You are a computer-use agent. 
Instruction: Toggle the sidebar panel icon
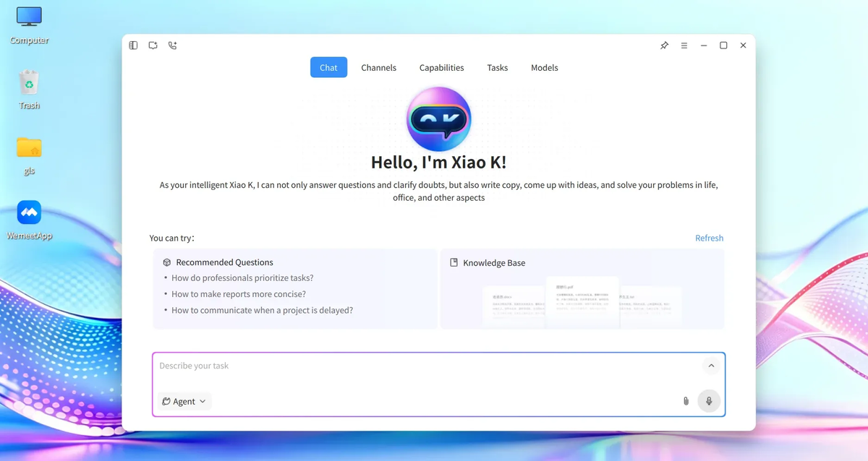coord(133,46)
